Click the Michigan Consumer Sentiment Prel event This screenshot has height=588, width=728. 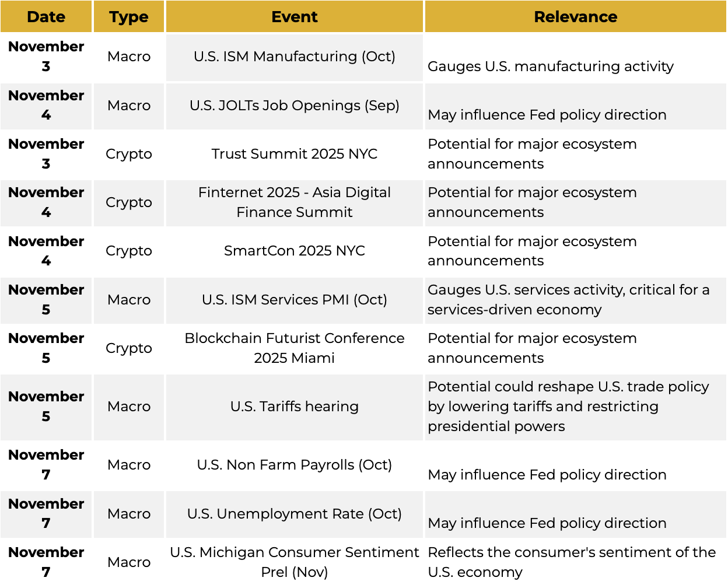294,562
